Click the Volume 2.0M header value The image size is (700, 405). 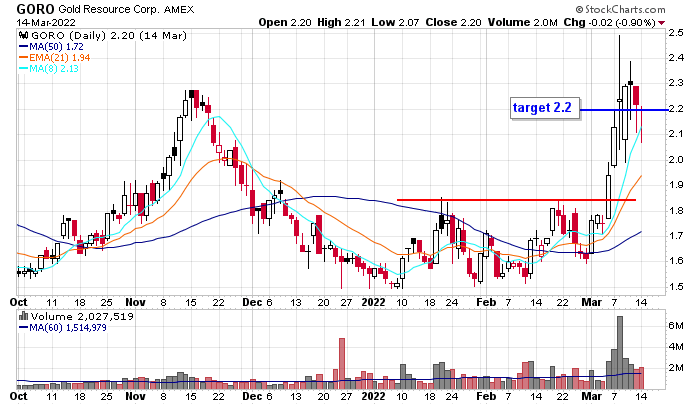[x=522, y=22]
